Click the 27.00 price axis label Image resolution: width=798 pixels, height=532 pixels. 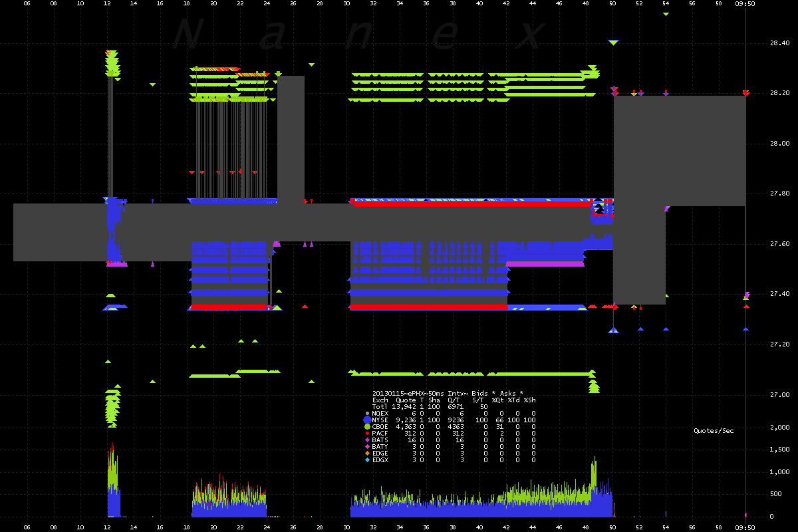(x=779, y=395)
